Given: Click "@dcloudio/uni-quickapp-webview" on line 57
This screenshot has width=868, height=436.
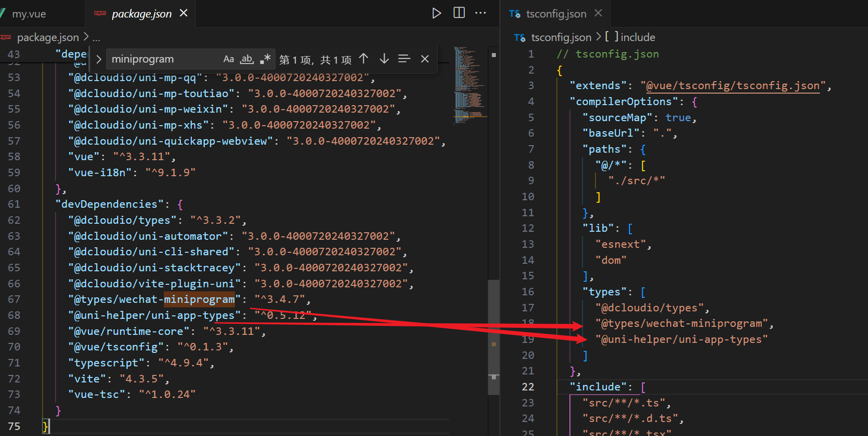Looking at the screenshot, I should coord(171,141).
